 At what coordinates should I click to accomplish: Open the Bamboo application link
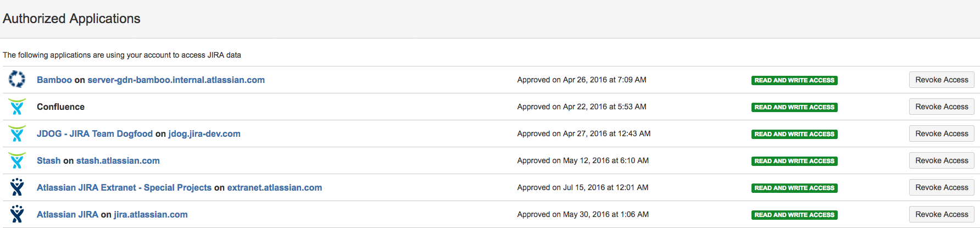point(54,80)
